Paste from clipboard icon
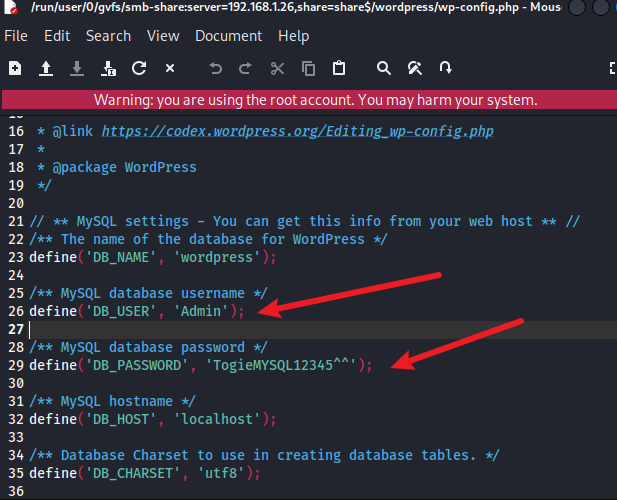This screenshot has height=500, width=617. pos(339,68)
